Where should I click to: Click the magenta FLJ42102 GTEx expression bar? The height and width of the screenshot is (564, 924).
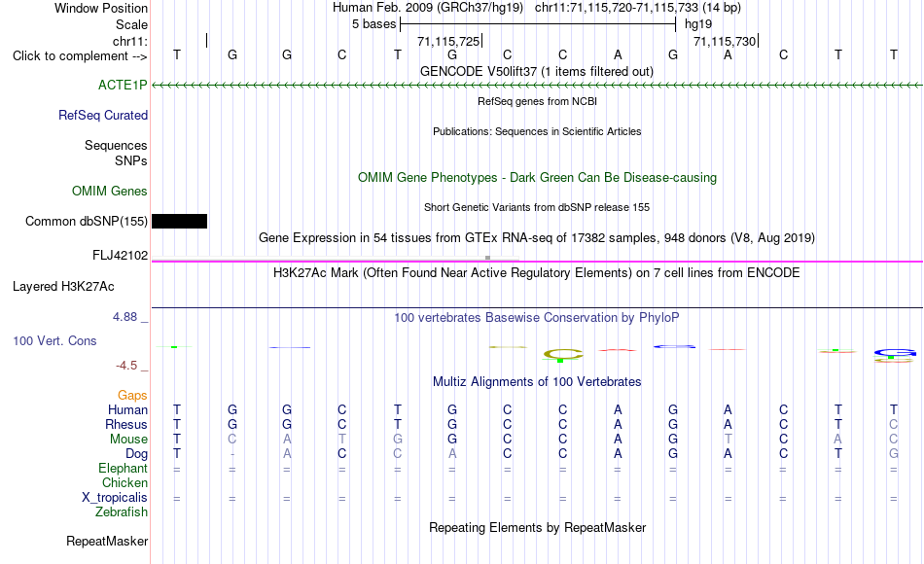537,261
